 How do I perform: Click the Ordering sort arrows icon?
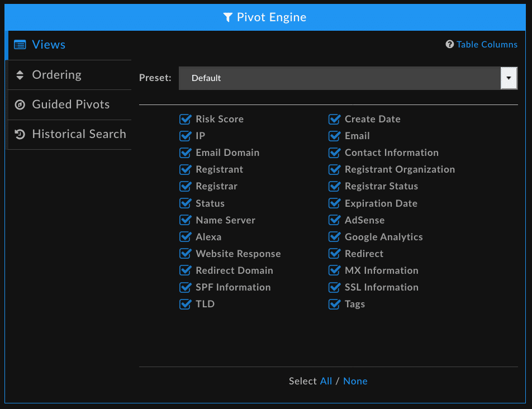(20, 75)
